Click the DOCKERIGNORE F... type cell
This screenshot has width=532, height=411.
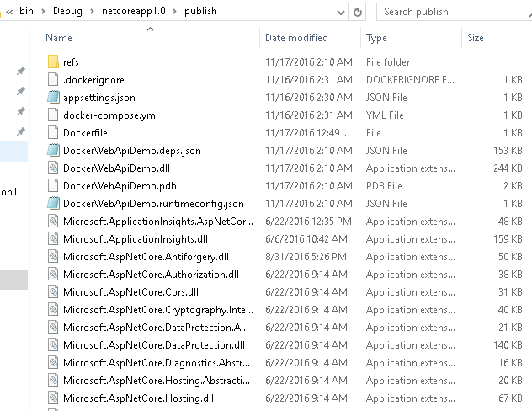coord(410,80)
